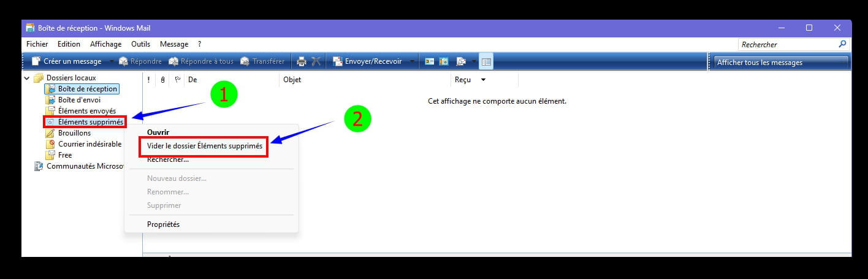Click the Répondre toolbar button
Image resolution: width=868 pixels, height=279 pixels.
(x=140, y=61)
